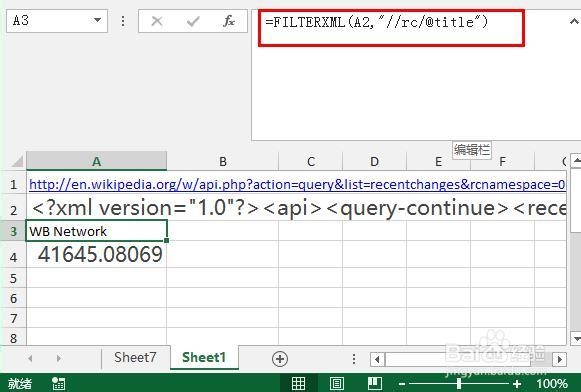This screenshot has width=581, height=392.
Task: Select row 4 header
Action: click(14, 256)
